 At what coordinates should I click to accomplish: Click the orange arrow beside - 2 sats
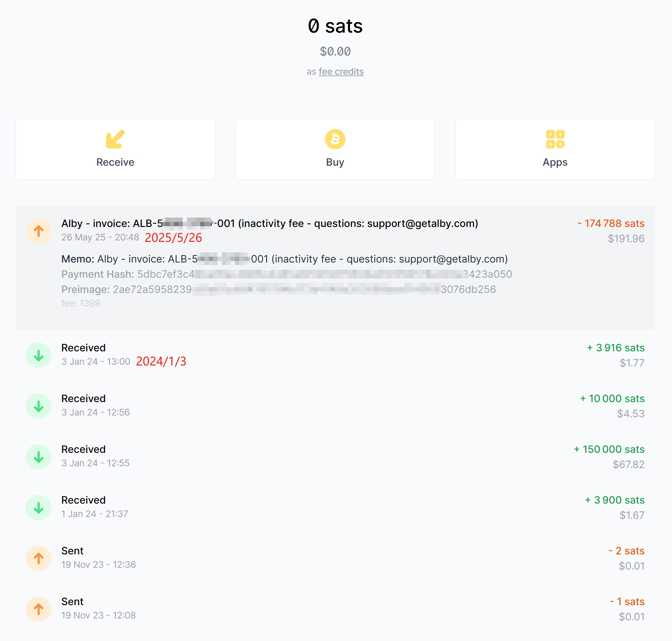[38, 558]
